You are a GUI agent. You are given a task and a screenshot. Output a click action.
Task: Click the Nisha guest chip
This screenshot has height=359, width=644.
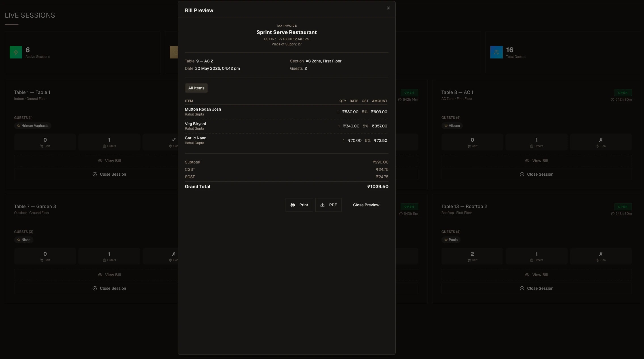click(x=24, y=240)
